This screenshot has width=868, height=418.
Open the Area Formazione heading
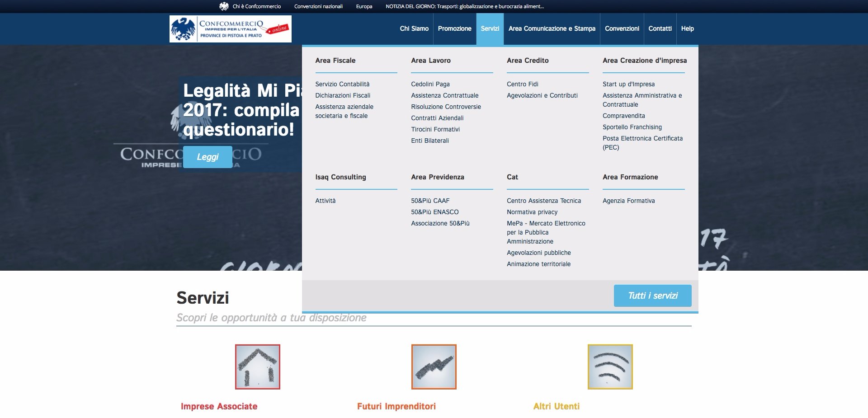630,177
